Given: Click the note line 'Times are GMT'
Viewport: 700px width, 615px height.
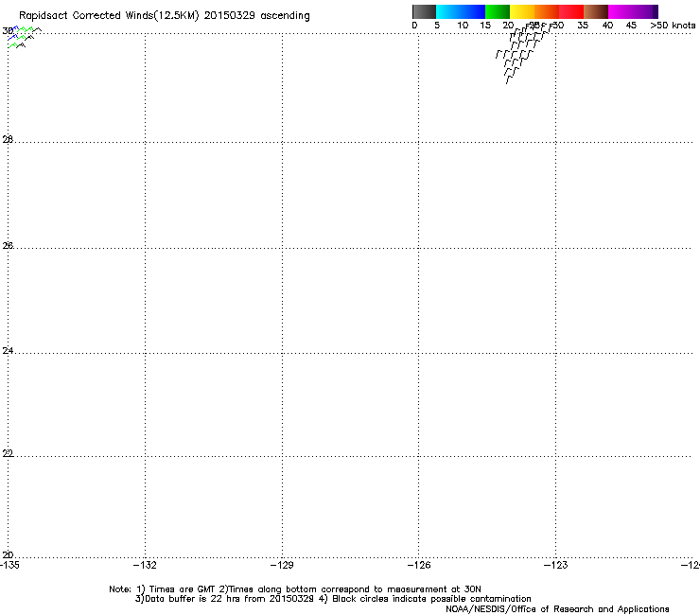Looking at the screenshot, I should click(183, 589).
